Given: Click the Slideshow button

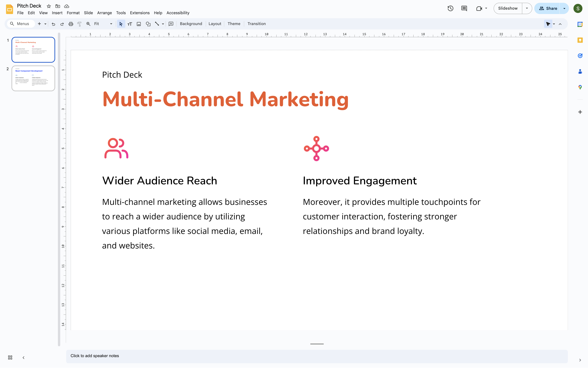Looking at the screenshot, I should 508,8.
